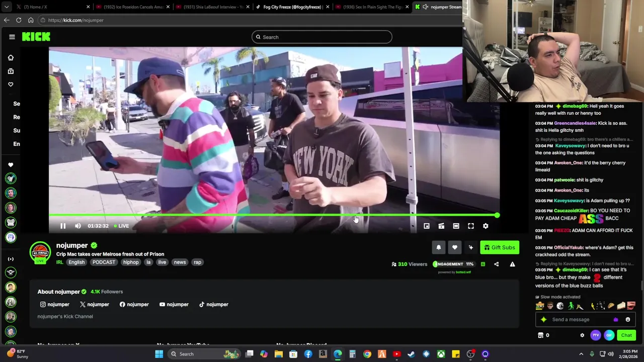The width and height of the screenshot is (644, 362).
Task: Open the nojumper Facebook link
Action: pyautogui.click(x=134, y=304)
